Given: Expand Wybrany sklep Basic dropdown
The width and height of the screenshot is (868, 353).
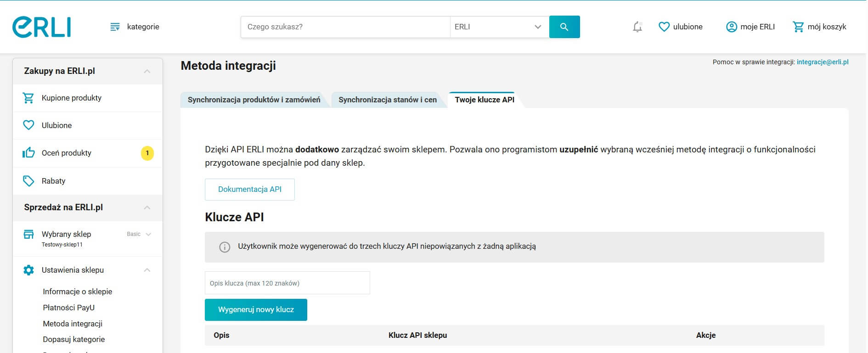Looking at the screenshot, I should point(148,234).
